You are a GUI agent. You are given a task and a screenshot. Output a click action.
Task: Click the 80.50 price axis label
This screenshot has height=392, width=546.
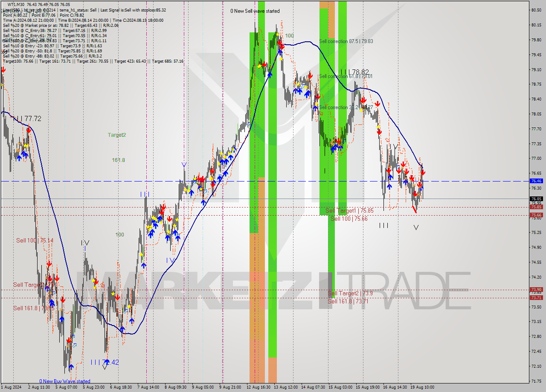click(536, 10)
